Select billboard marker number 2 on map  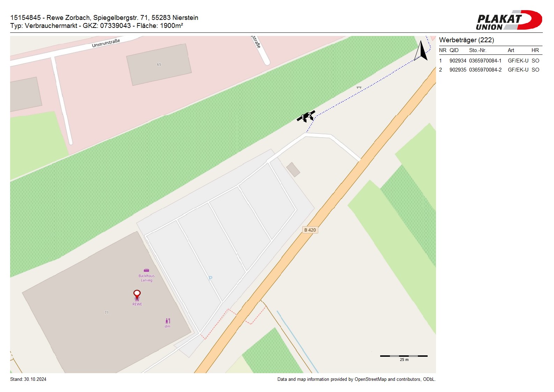[x=309, y=115]
